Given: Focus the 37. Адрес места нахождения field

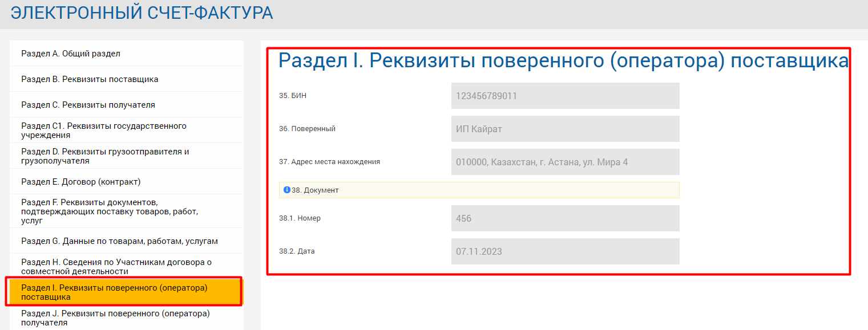Looking at the screenshot, I should (565, 162).
